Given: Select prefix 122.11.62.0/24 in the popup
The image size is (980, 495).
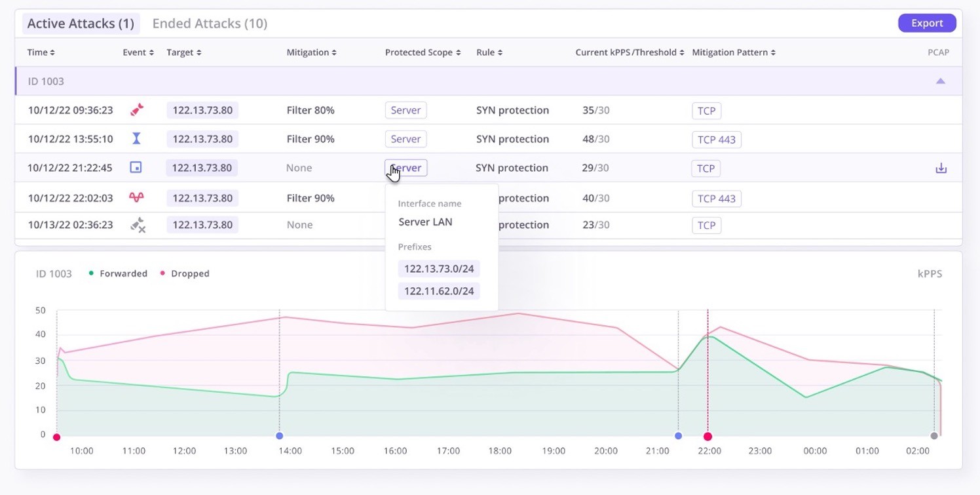Looking at the screenshot, I should pyautogui.click(x=438, y=290).
